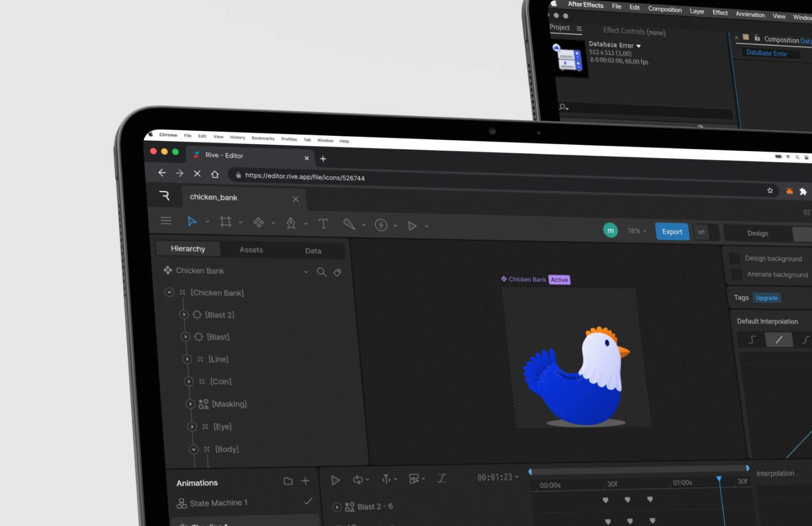812x526 pixels.
Task: Expand the Blast 2 - 6 timeline row
Action: point(336,507)
